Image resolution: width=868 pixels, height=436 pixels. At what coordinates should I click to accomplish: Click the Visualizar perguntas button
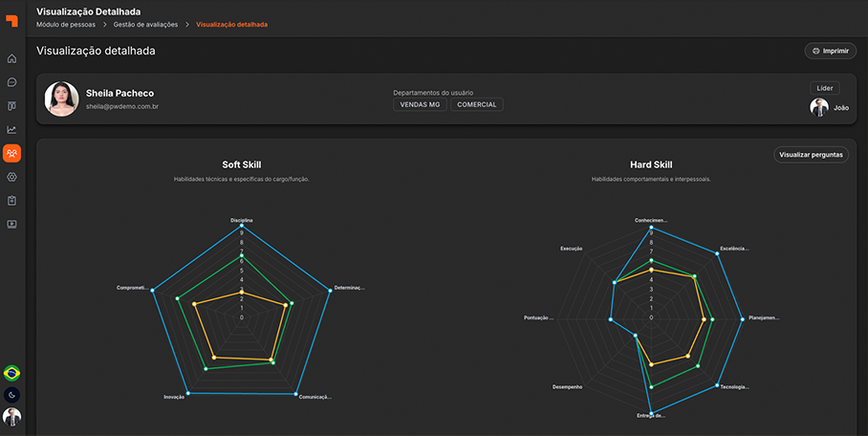tap(811, 155)
